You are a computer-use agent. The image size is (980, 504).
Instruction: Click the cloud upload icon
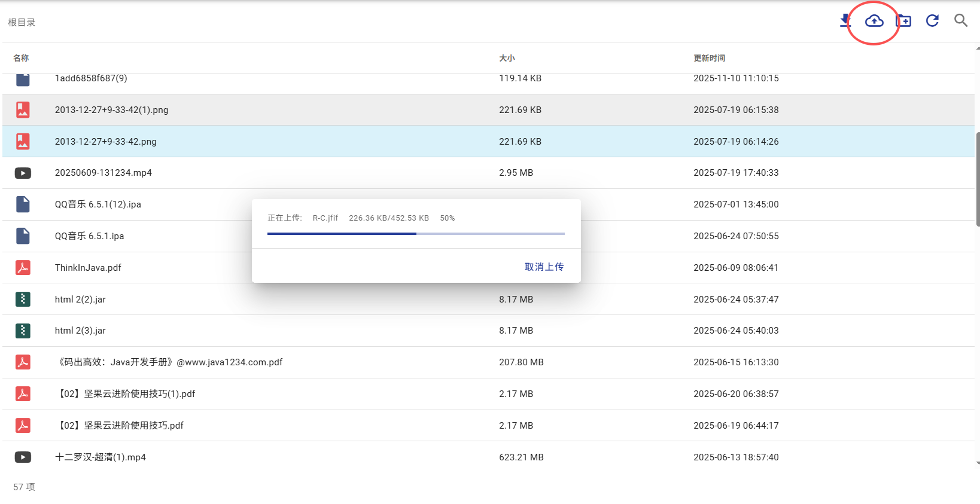tap(874, 22)
